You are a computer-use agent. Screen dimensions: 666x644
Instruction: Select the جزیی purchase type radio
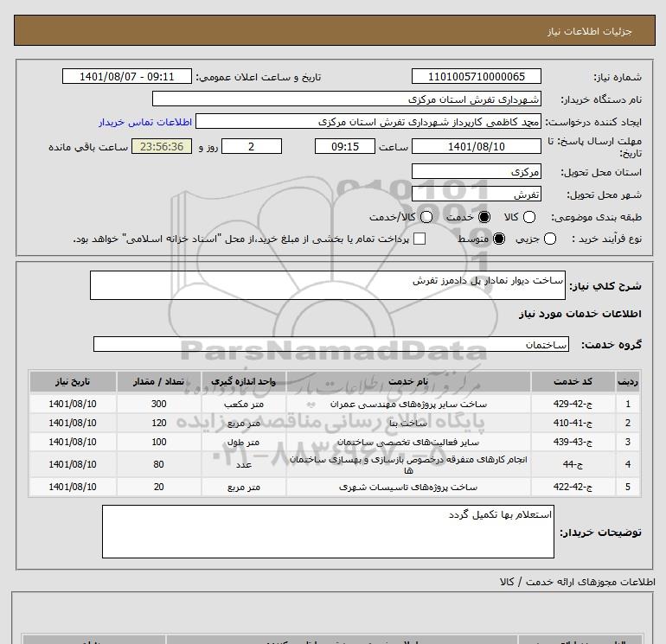click(x=550, y=239)
